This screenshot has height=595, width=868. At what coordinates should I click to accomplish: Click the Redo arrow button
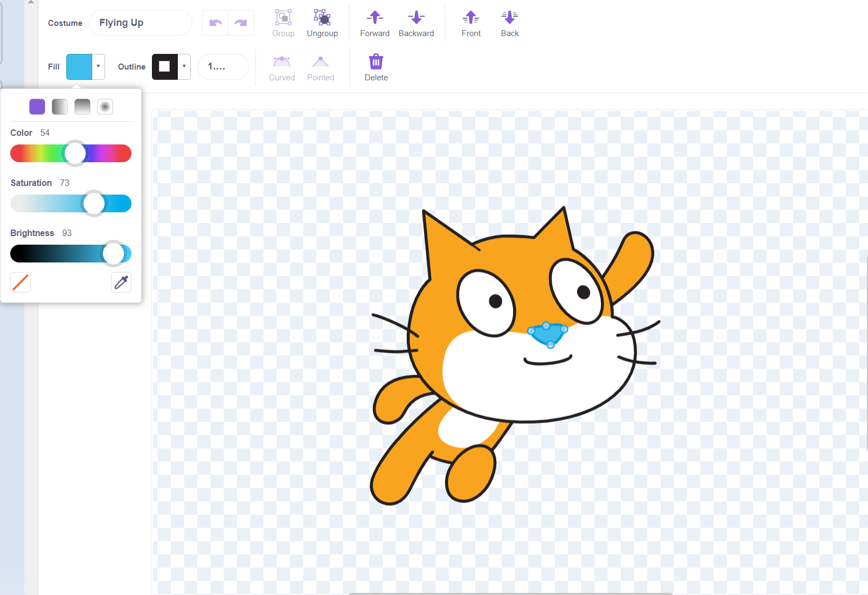coord(241,23)
